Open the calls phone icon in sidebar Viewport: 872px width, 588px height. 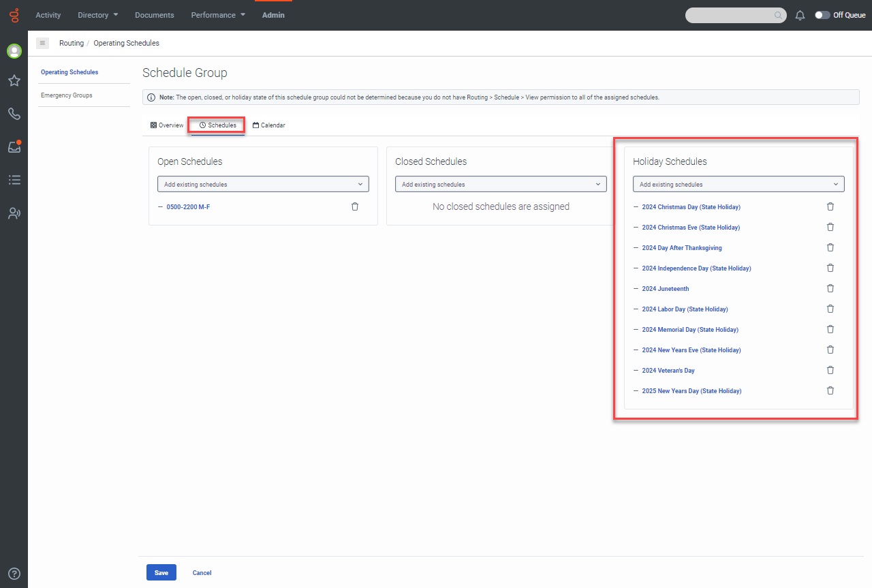coord(14,114)
